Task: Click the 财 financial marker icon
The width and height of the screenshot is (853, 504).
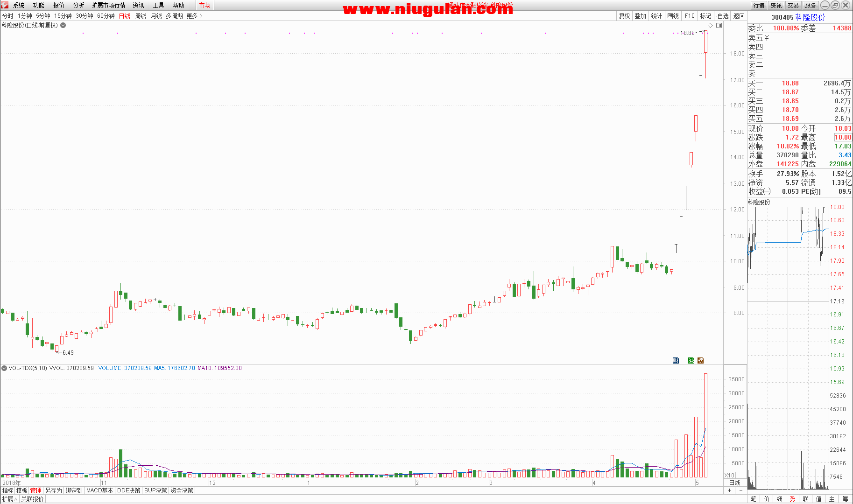Action: tap(676, 360)
